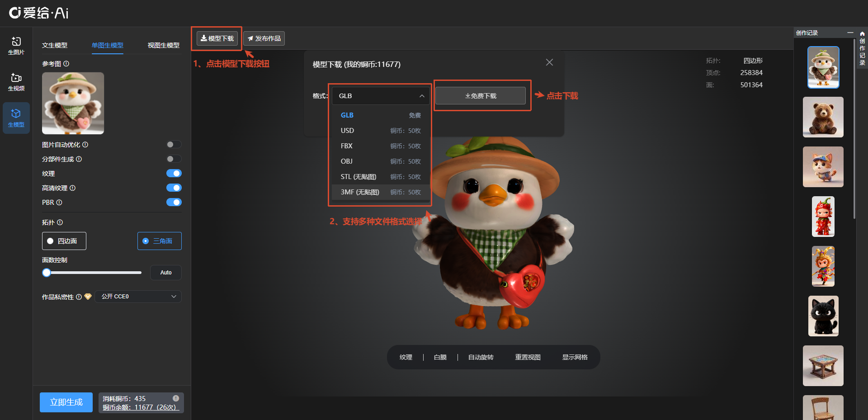The width and height of the screenshot is (868, 420).
Task: Click the info icon beside 分部件生成
Action: [79, 159]
